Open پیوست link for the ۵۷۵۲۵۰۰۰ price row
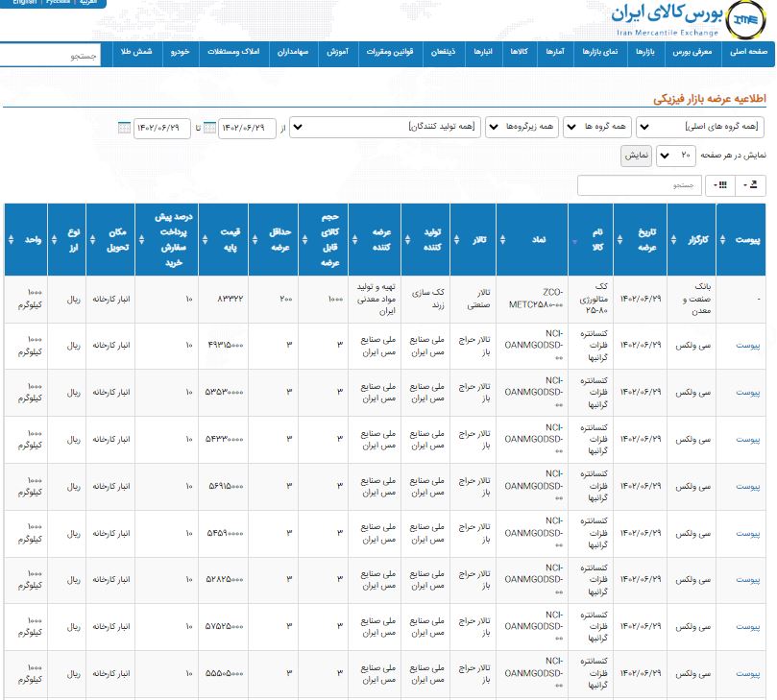777x700 pixels. (748, 627)
